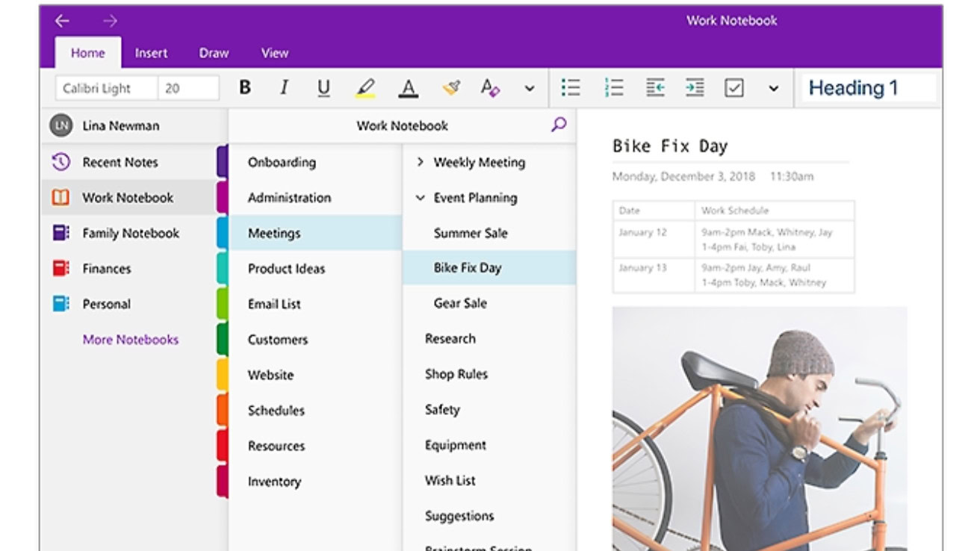The width and height of the screenshot is (980, 551).
Task: Select the Product Ideas section
Action: pos(287,269)
